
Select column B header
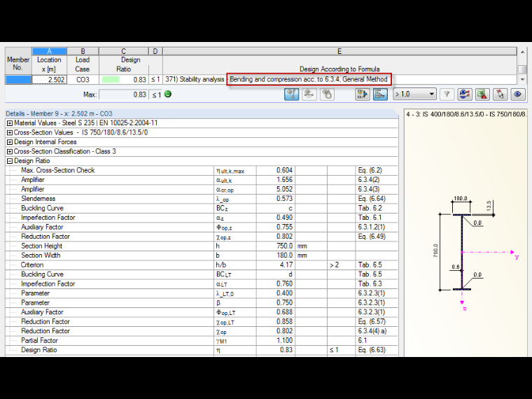[x=83, y=51]
